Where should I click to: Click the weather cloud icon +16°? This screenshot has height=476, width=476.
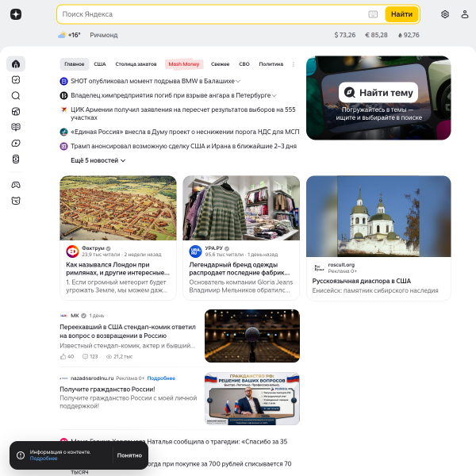coord(62,35)
